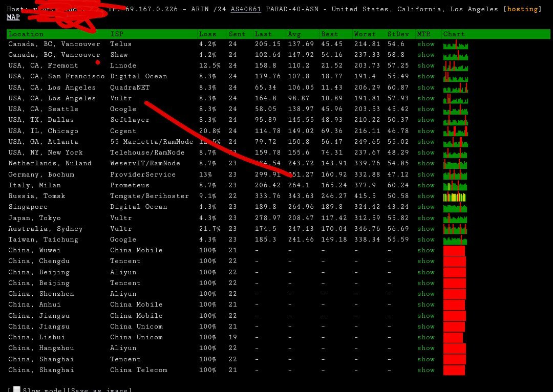The image size is (553, 392).
Task: Open latency chart for Chicago Cogent
Action: click(455, 131)
